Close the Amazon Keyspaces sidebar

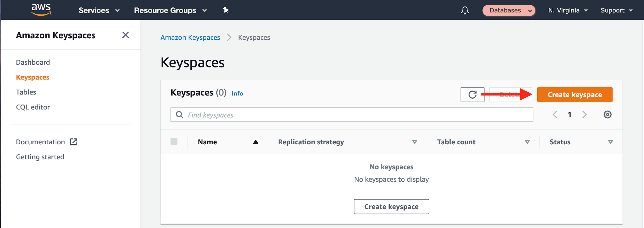[125, 35]
